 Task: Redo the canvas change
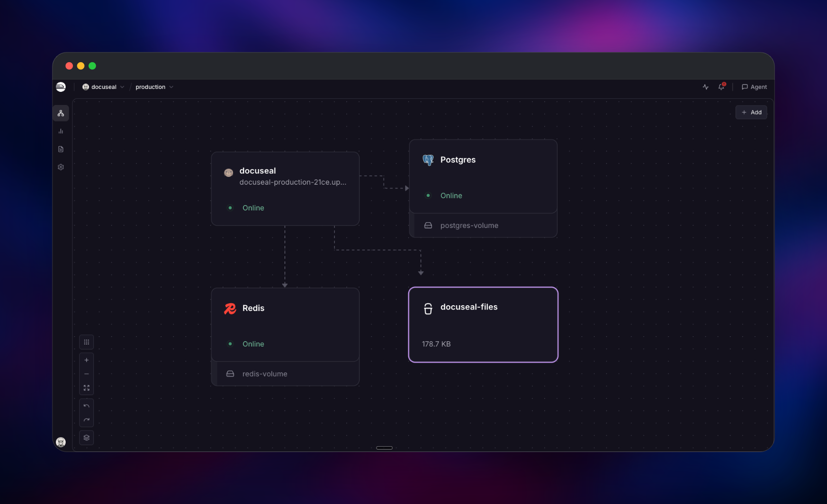point(87,420)
